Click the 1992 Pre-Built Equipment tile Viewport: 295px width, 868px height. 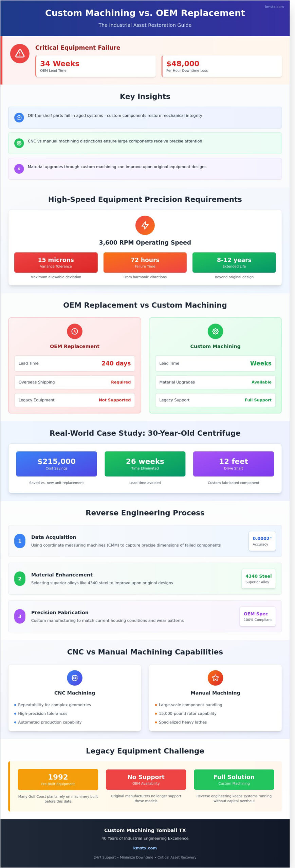(x=58, y=779)
